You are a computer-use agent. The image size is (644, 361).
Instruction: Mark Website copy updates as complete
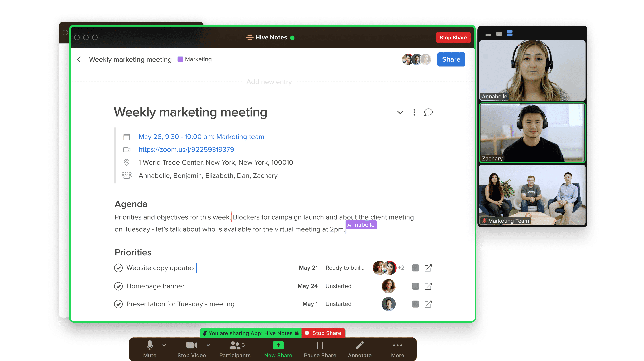click(x=118, y=268)
